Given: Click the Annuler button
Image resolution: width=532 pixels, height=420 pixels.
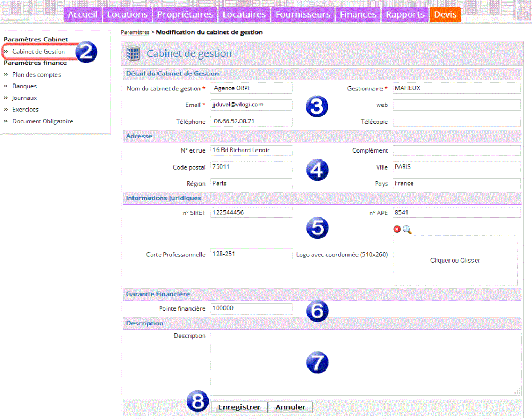Looking at the screenshot, I should click(290, 407).
